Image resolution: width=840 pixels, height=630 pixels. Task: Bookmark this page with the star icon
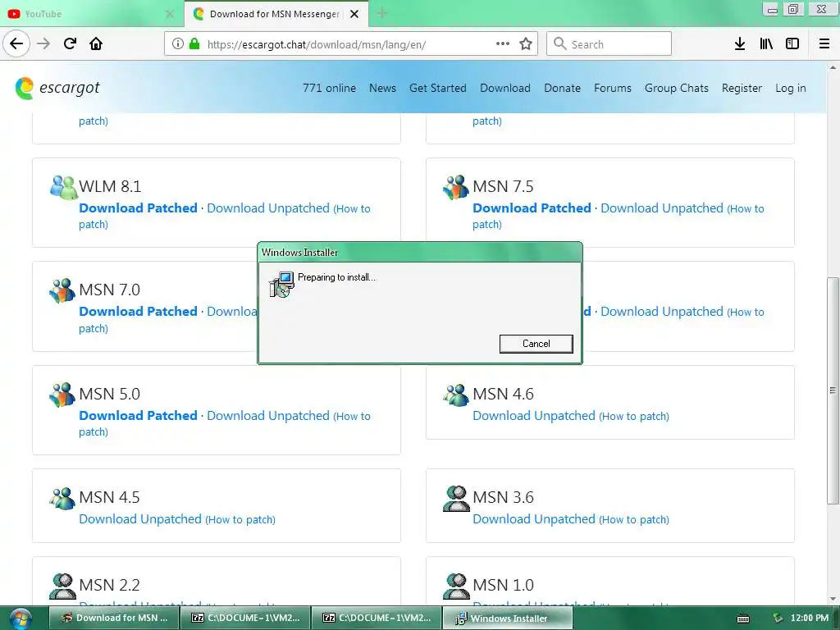click(x=526, y=44)
